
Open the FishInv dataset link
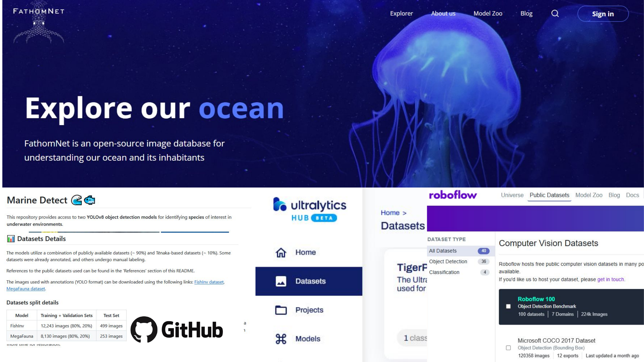(x=209, y=282)
